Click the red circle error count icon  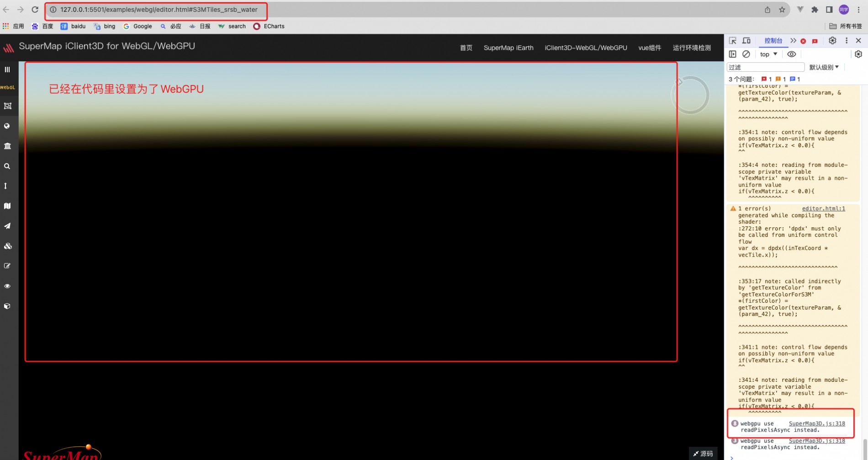coord(803,41)
